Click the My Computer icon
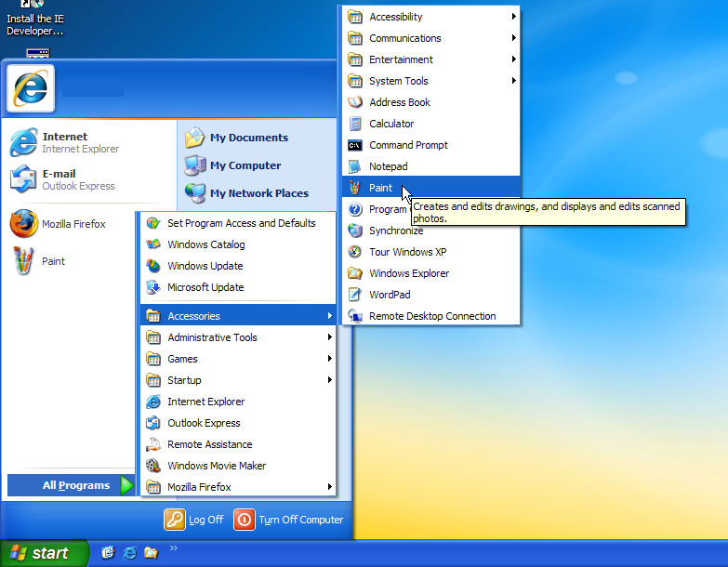Image resolution: width=728 pixels, height=567 pixels. coord(195,165)
